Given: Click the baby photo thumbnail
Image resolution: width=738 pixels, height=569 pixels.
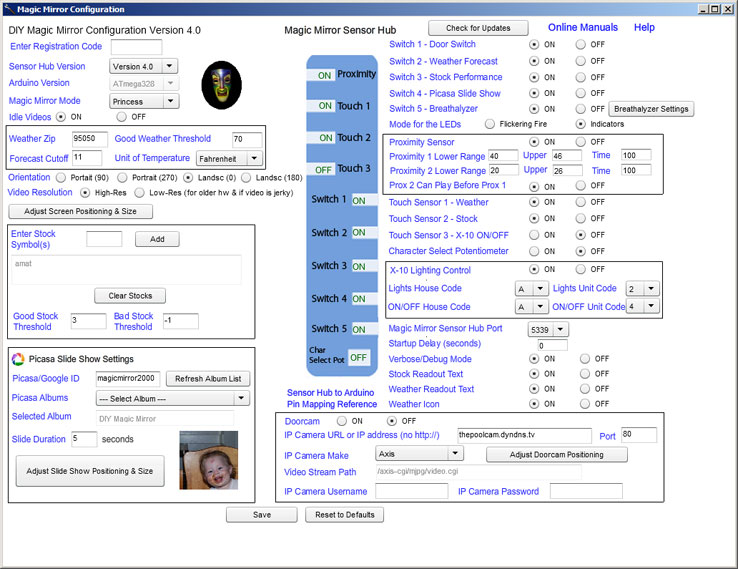Looking at the screenshot, I should click(209, 460).
